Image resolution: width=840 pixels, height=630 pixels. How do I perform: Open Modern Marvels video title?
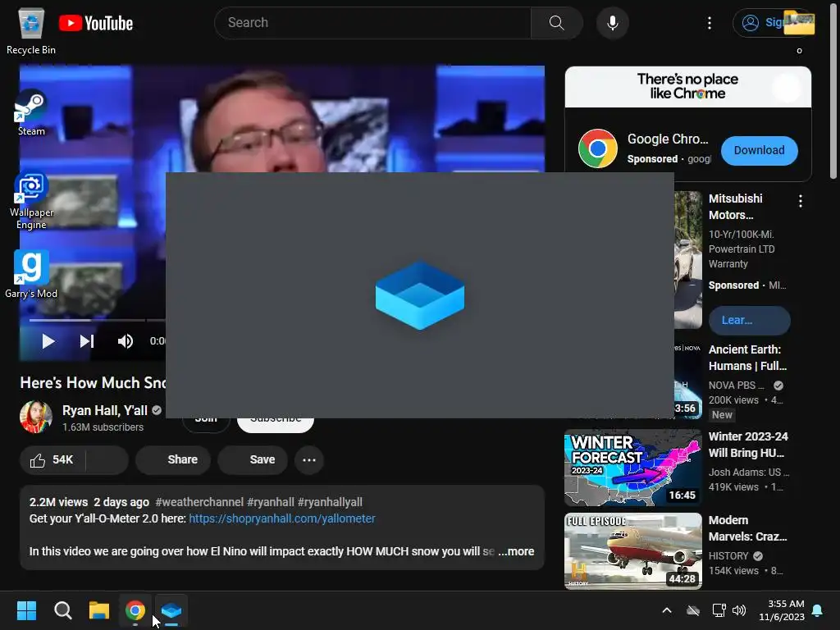(x=748, y=528)
